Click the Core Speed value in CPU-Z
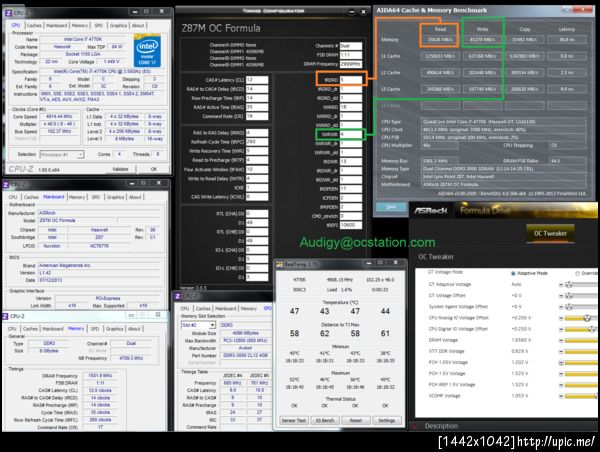 pyautogui.click(x=59, y=116)
